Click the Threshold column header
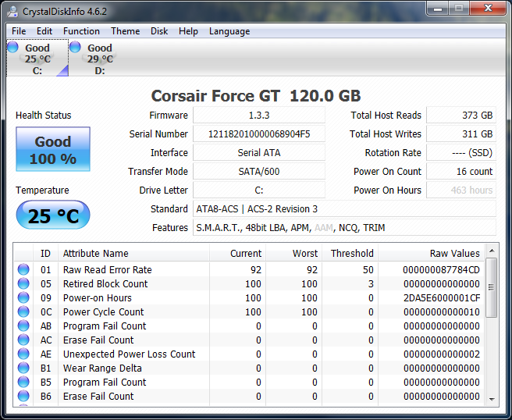The width and height of the screenshot is (512, 420). [x=350, y=253]
